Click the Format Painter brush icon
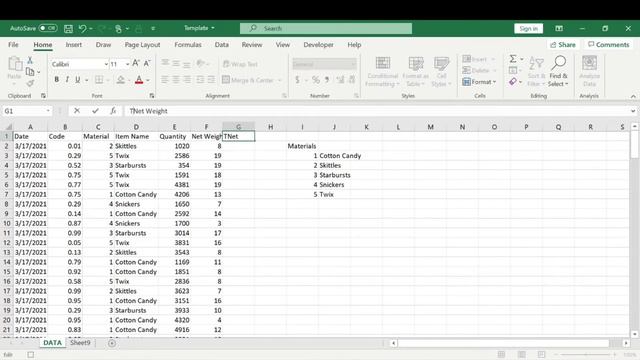 tap(30, 84)
